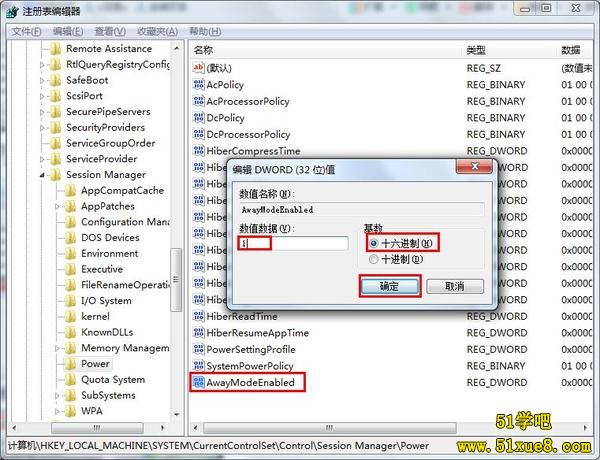Click the PowerSettingProfile value icon
600x460 pixels.
[x=198, y=349]
